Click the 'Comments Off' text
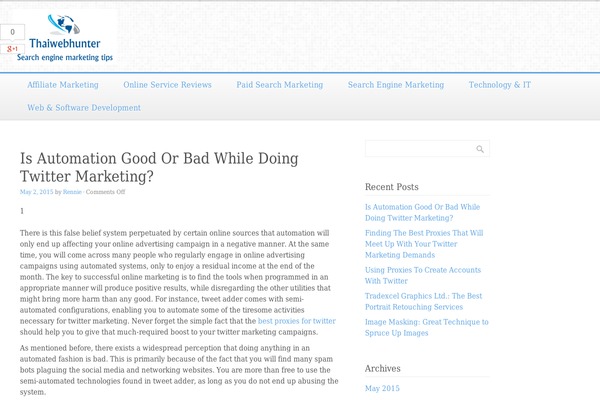 106,192
